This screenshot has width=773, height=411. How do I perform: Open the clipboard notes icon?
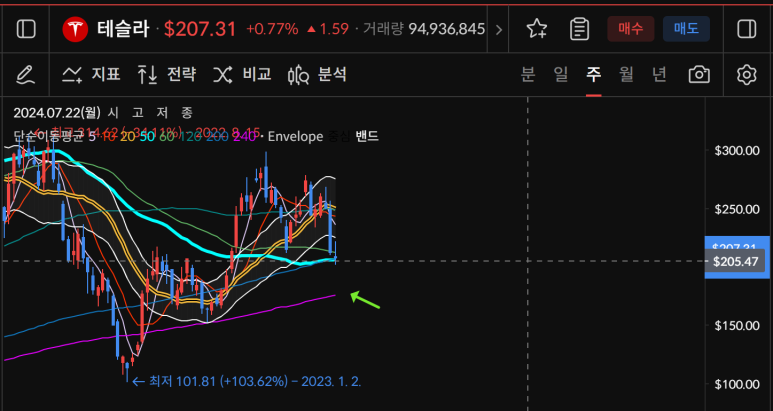579,29
